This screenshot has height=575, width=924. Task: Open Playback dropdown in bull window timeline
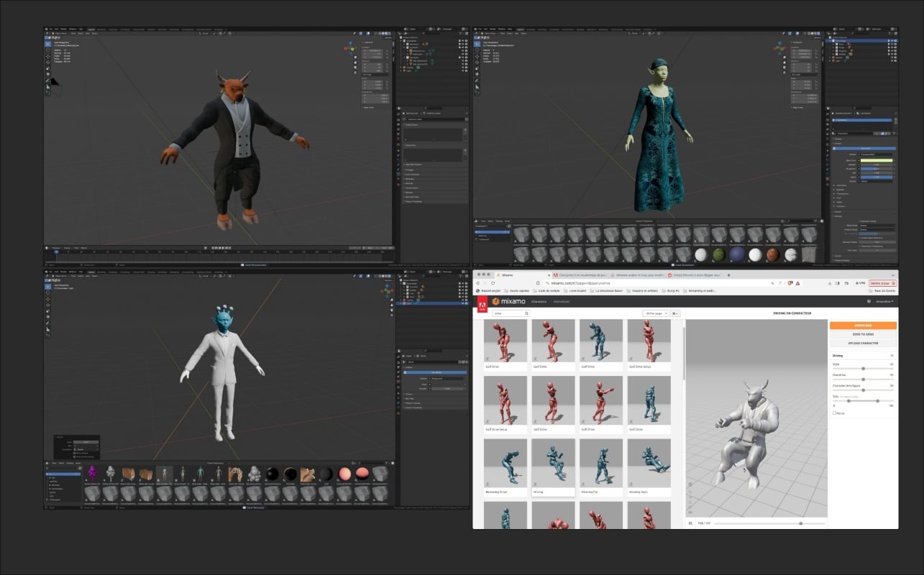pyautogui.click(x=56, y=248)
